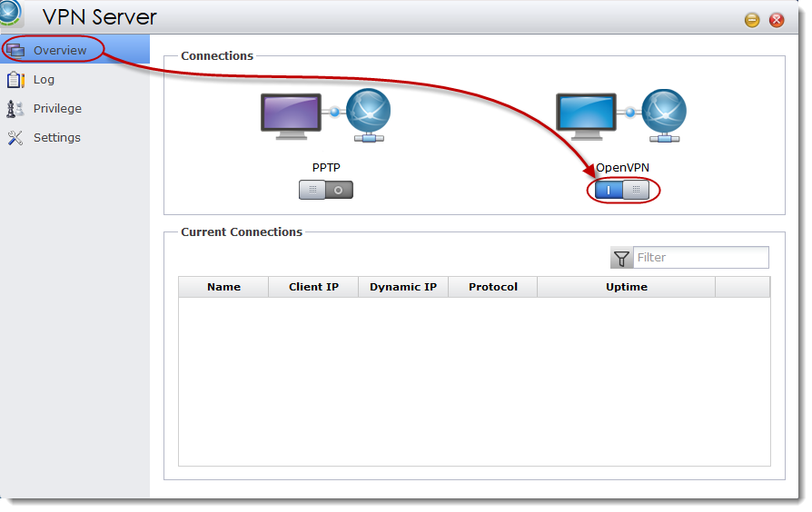
Task: Click the VPN Server app logo icon
Action: (11, 12)
